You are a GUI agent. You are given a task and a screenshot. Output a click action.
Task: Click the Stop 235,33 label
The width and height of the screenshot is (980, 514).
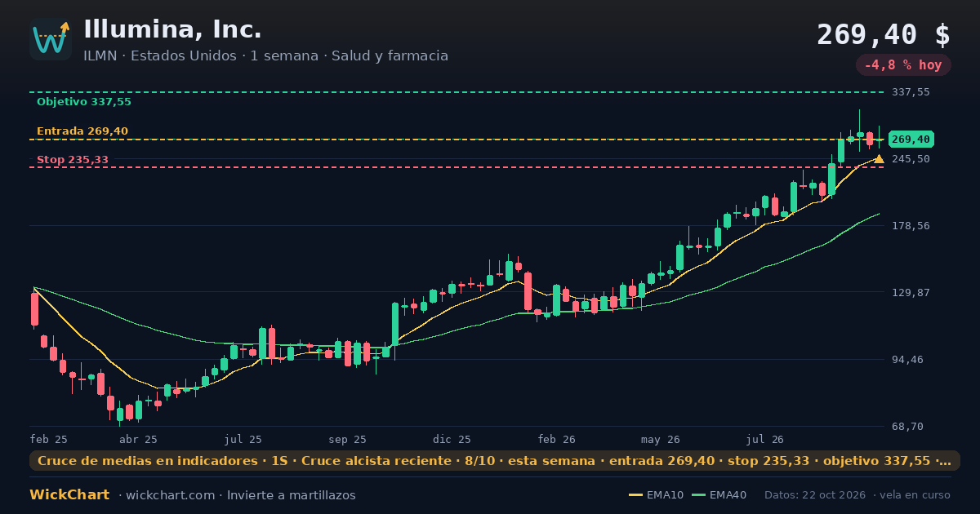pyautogui.click(x=73, y=160)
